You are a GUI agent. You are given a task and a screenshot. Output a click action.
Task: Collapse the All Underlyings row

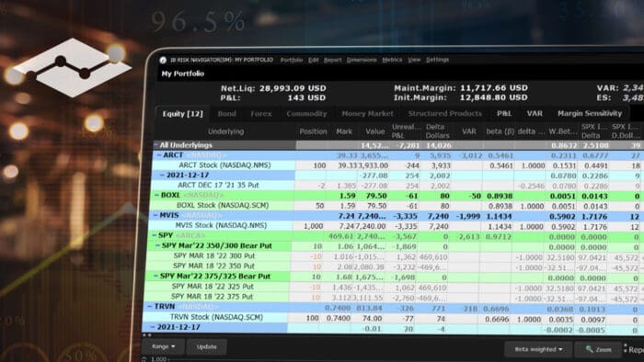tap(156, 145)
